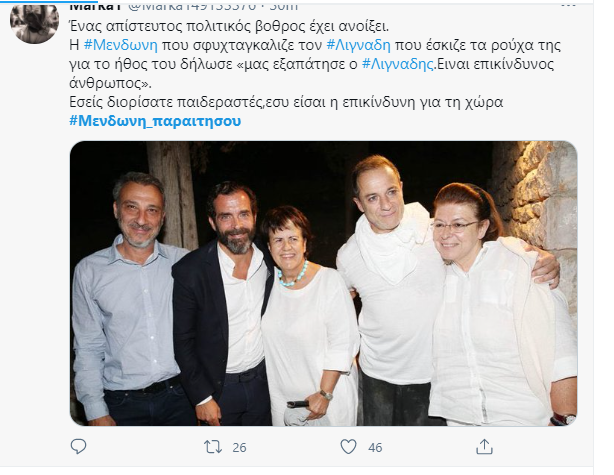
Task: Click the quoted text 'άνθρωπος».'
Action: point(110,83)
